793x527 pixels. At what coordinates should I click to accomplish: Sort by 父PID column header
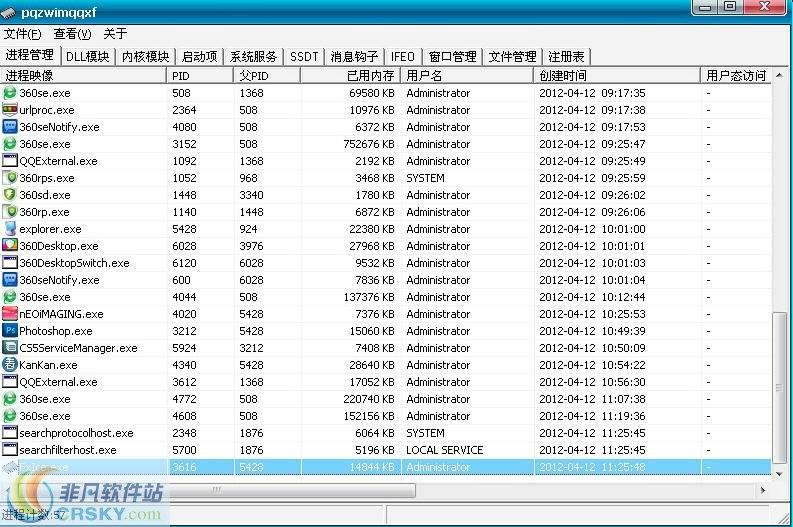click(267, 76)
